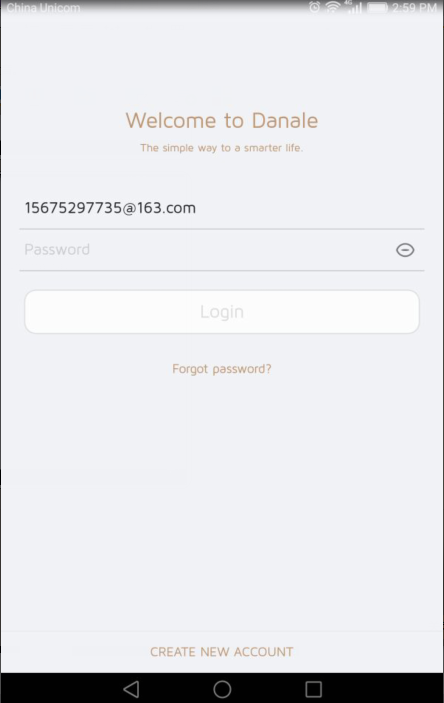This screenshot has height=703, width=444.
Task: Tap the smarter life tagline text
Action: 222,148
